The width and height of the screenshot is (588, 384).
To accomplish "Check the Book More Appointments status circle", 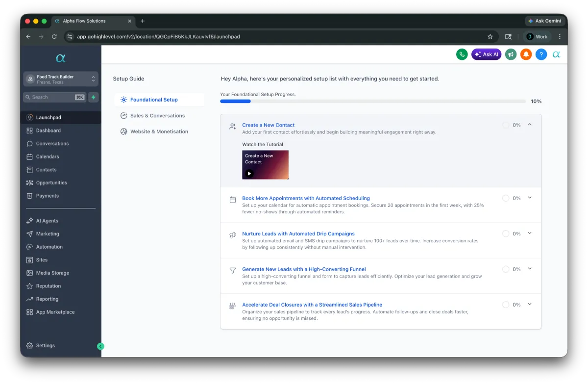I will 506,198.
